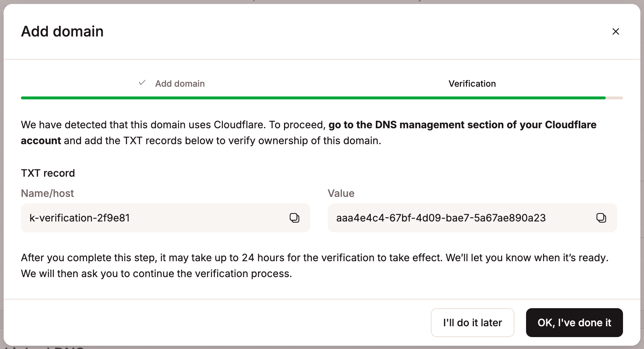Select the Name/host field text
This screenshot has width=644, height=349.
(80, 218)
